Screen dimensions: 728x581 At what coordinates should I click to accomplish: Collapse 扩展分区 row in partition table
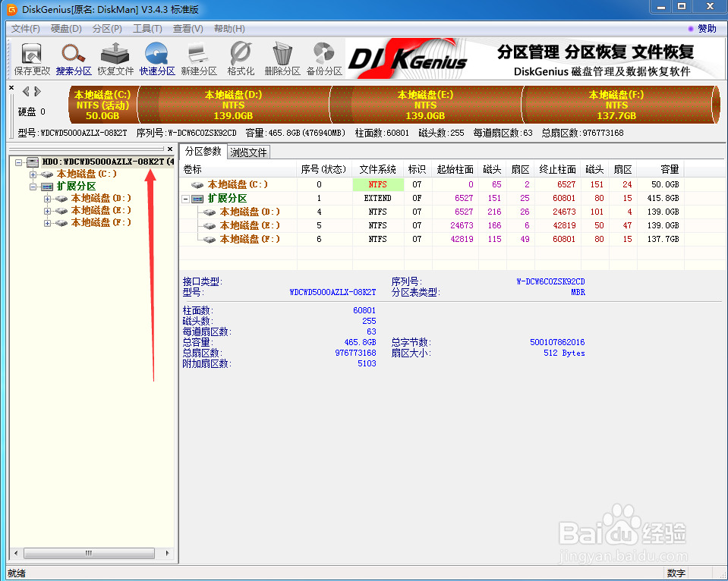click(x=186, y=199)
